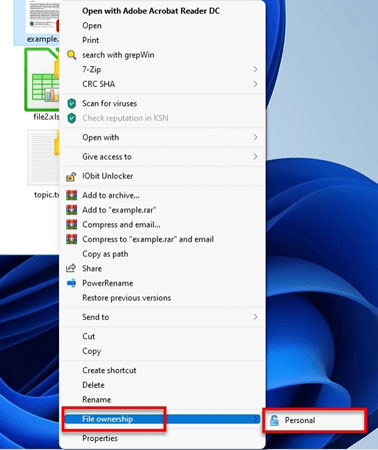The image size is (378, 450).
Task: Click the Personal file ownership lock icon
Action: (x=274, y=421)
